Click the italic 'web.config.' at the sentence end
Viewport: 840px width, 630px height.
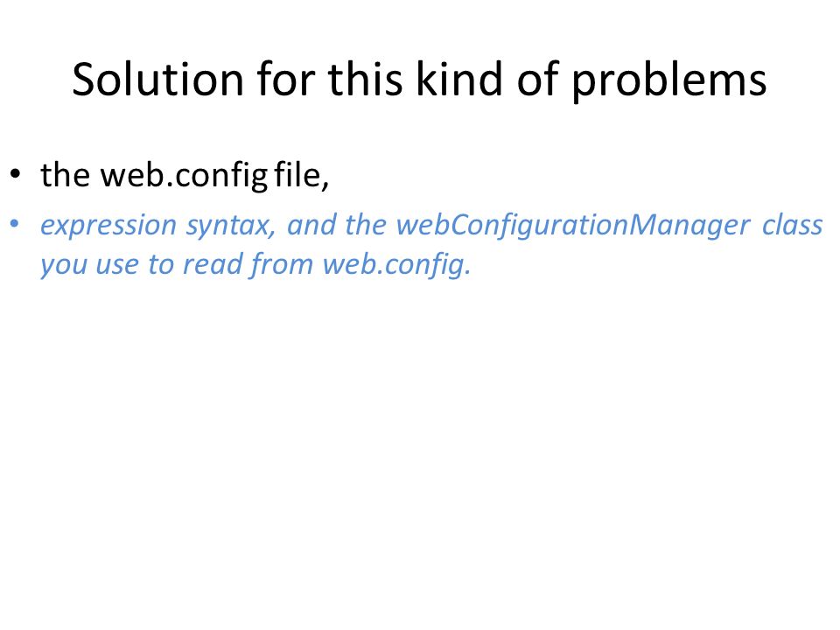[x=397, y=266]
